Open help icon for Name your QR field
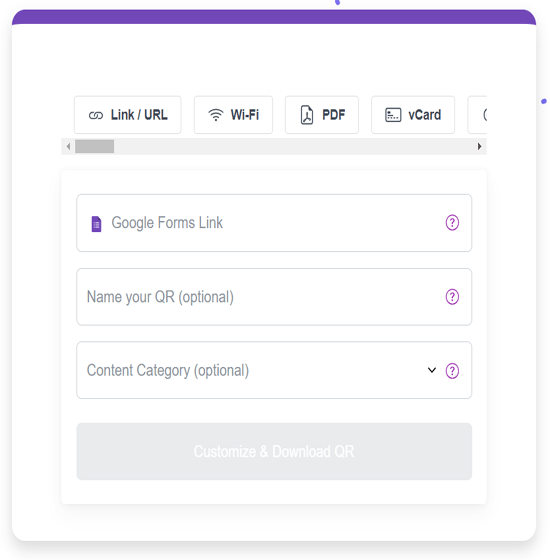The image size is (550, 560). point(452,297)
